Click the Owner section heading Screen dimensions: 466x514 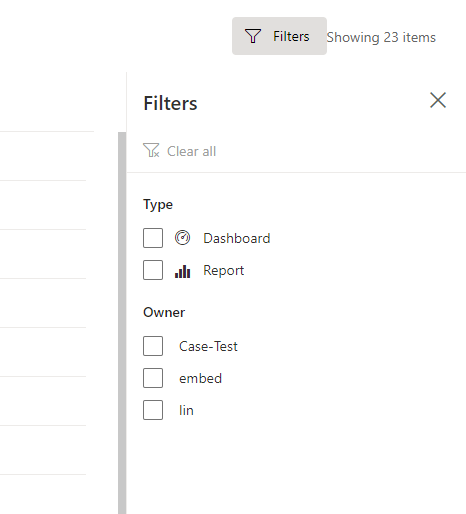click(164, 312)
